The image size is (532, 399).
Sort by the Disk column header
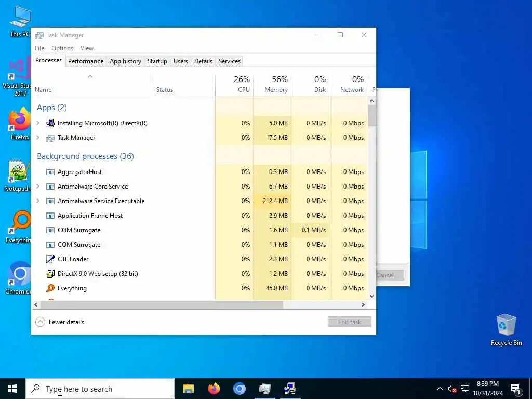tap(311, 85)
